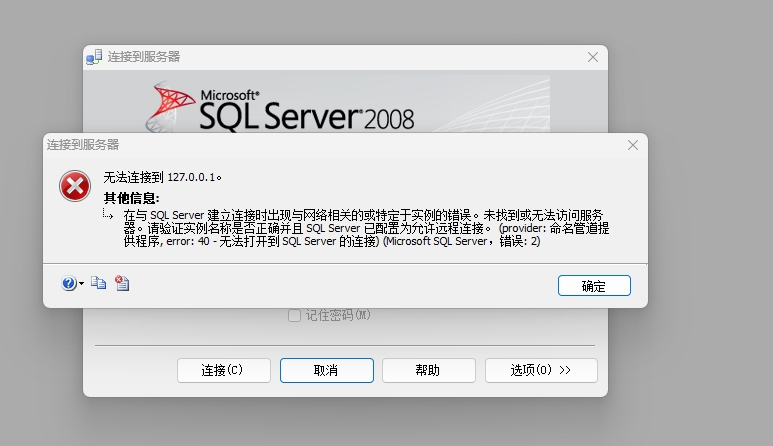Click the server icon in 连接到服务器 title bar
The height and width of the screenshot is (446, 773).
coord(94,58)
